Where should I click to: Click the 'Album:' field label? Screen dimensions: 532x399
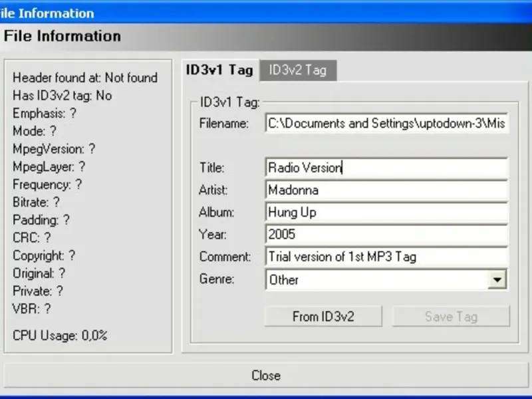click(x=217, y=212)
